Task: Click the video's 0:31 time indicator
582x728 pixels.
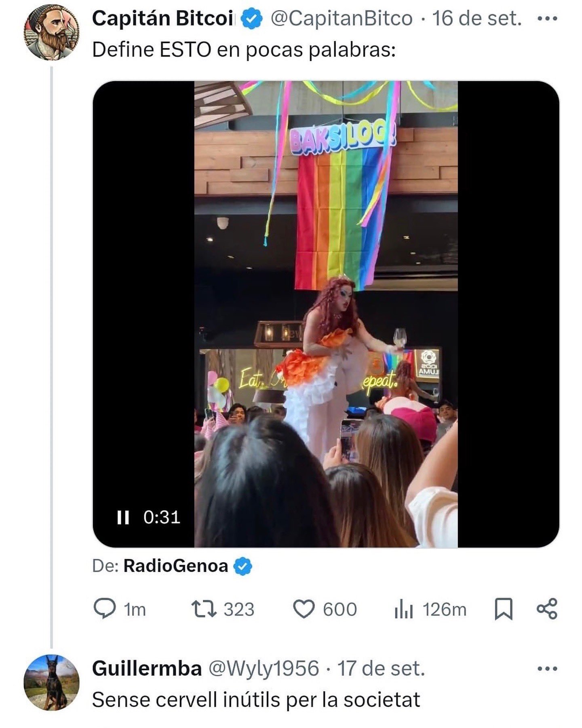Action: (x=162, y=517)
